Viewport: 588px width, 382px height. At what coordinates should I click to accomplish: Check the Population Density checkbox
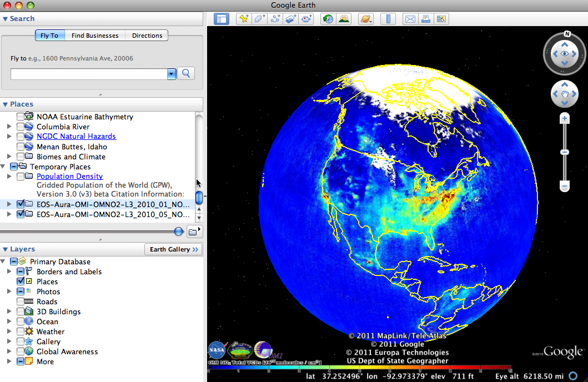21,177
